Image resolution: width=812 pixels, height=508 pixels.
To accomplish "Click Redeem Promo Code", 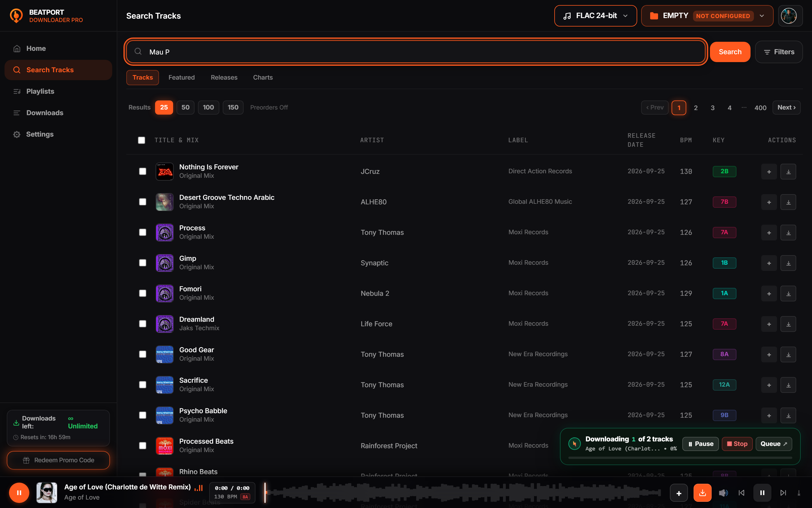I will pos(58,460).
